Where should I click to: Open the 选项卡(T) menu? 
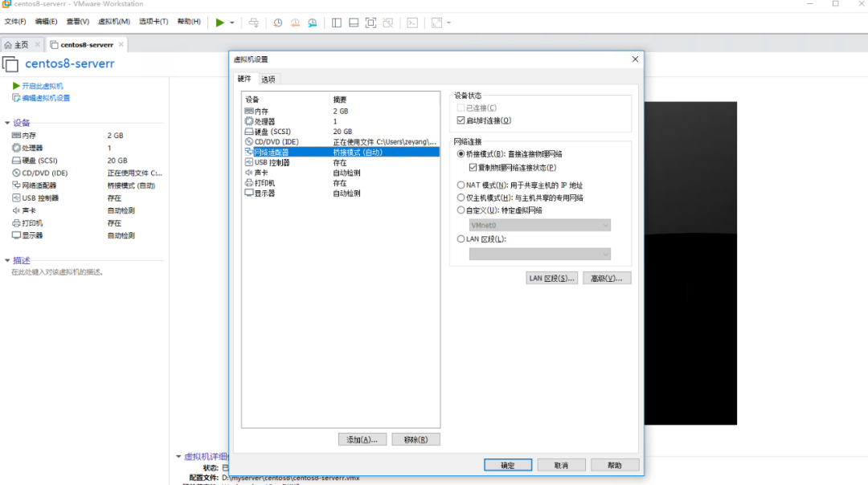(154, 22)
